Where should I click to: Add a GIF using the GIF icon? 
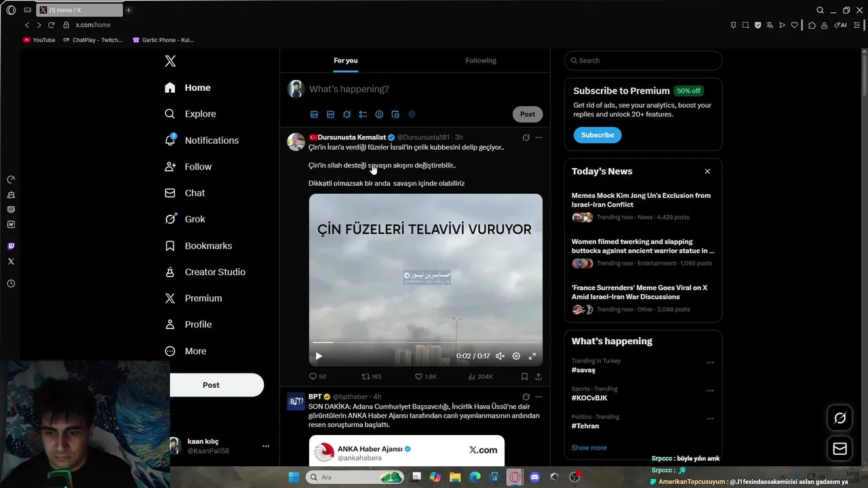click(x=330, y=115)
